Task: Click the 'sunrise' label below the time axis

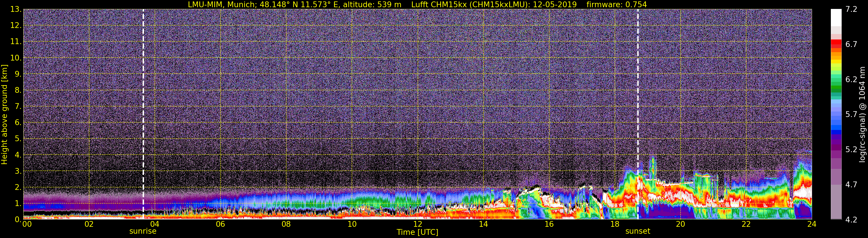Action: point(143,231)
